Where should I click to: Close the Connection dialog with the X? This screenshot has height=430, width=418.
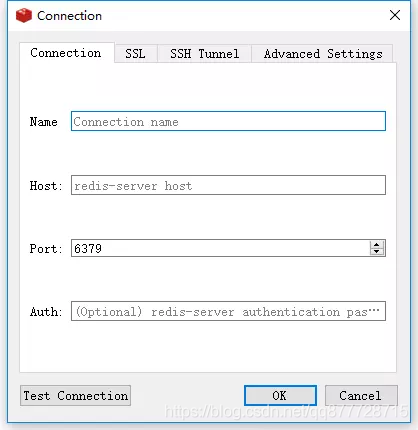pos(395,15)
